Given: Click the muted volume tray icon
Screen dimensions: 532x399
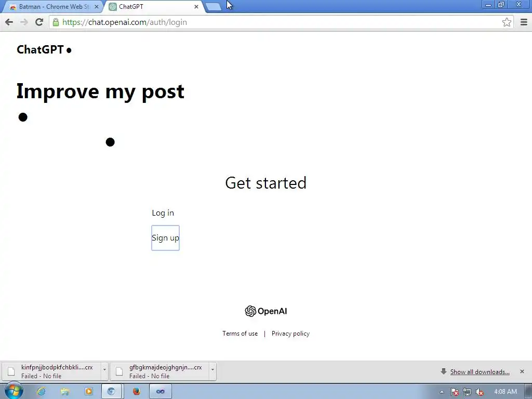Looking at the screenshot, I should point(480,392).
